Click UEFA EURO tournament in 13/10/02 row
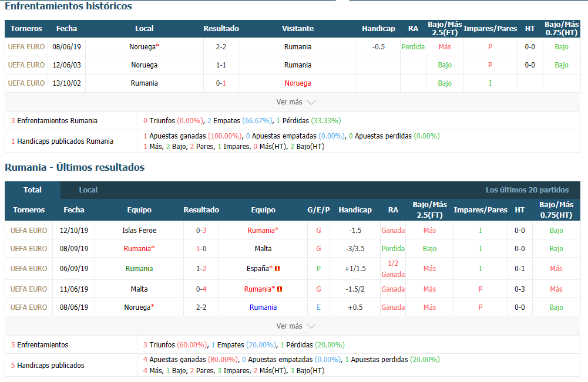 pyautogui.click(x=26, y=83)
